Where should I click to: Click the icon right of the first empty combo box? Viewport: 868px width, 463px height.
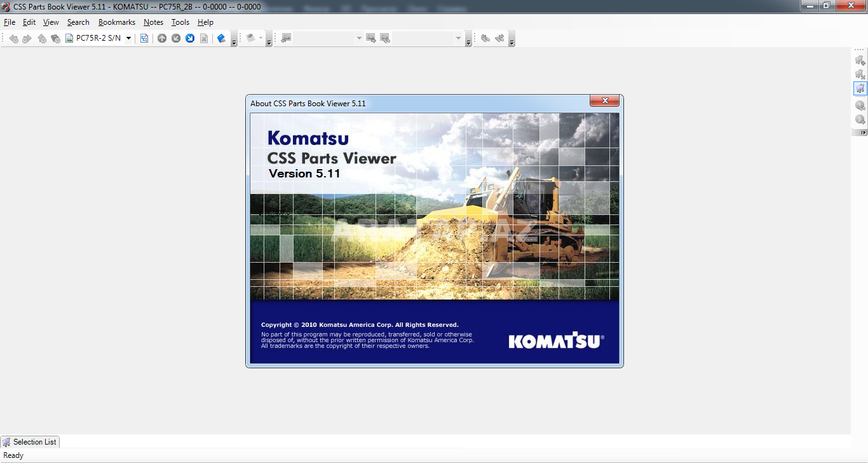click(x=371, y=38)
